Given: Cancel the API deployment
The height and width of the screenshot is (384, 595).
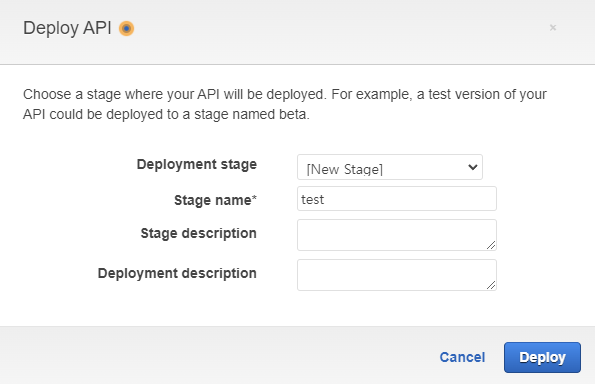Looking at the screenshot, I should 462,357.
